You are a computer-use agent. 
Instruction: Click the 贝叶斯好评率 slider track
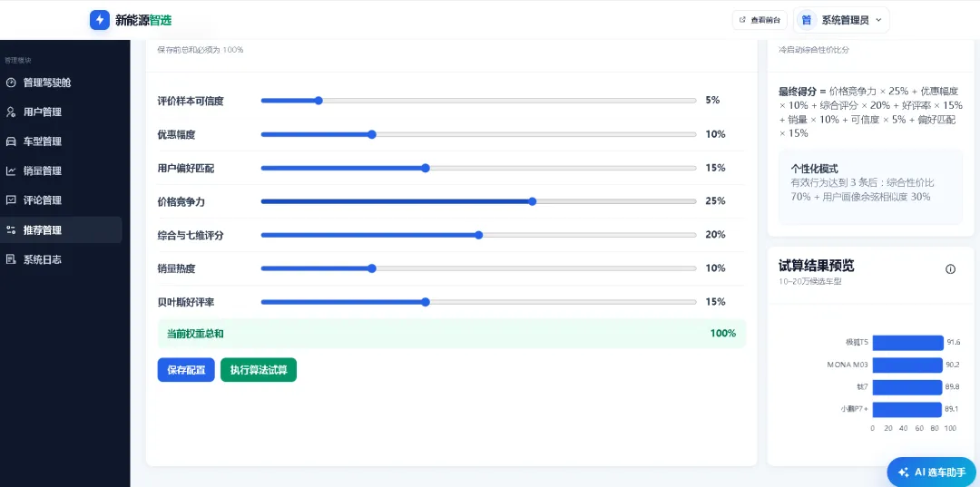[479, 302]
